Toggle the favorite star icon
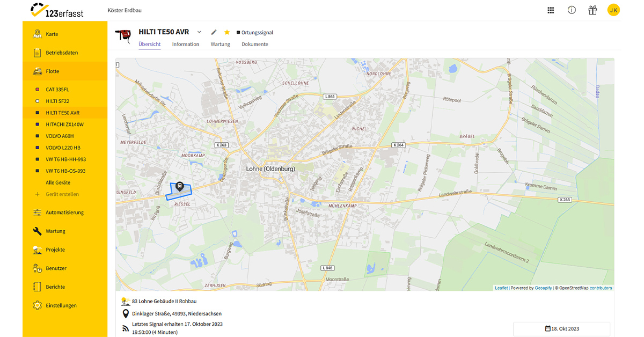The height and width of the screenshot is (337, 644). point(227,32)
